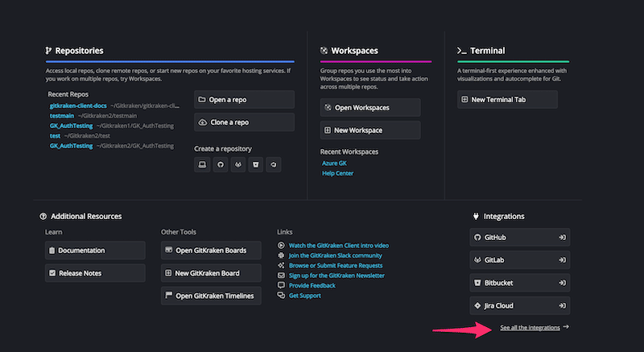Create a repository on GitLab via its icon
This screenshot has height=352, width=644.
pyautogui.click(x=238, y=164)
